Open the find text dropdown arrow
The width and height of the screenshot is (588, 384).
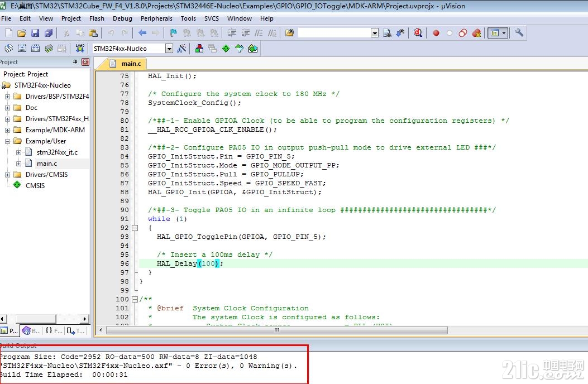coord(375,33)
